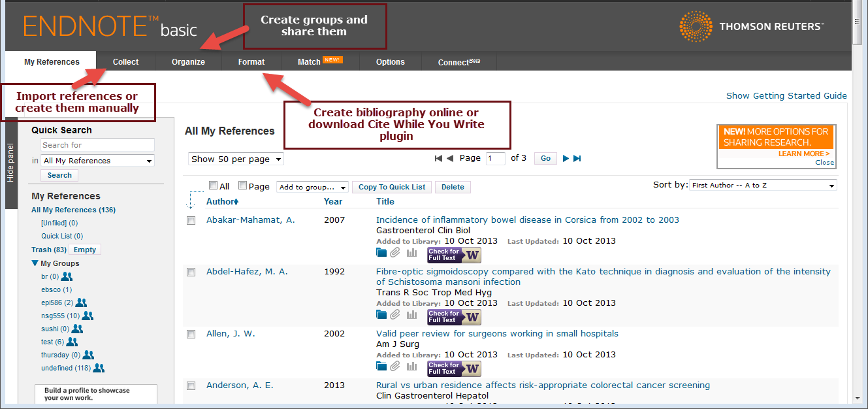The image size is (868, 409).
Task: Click shared-group icon next to epi586
Action: point(81,303)
